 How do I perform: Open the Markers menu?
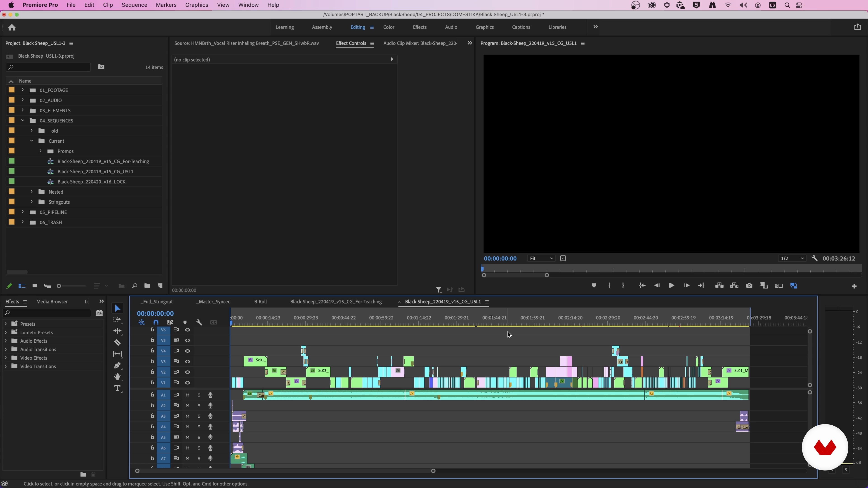coord(166,5)
